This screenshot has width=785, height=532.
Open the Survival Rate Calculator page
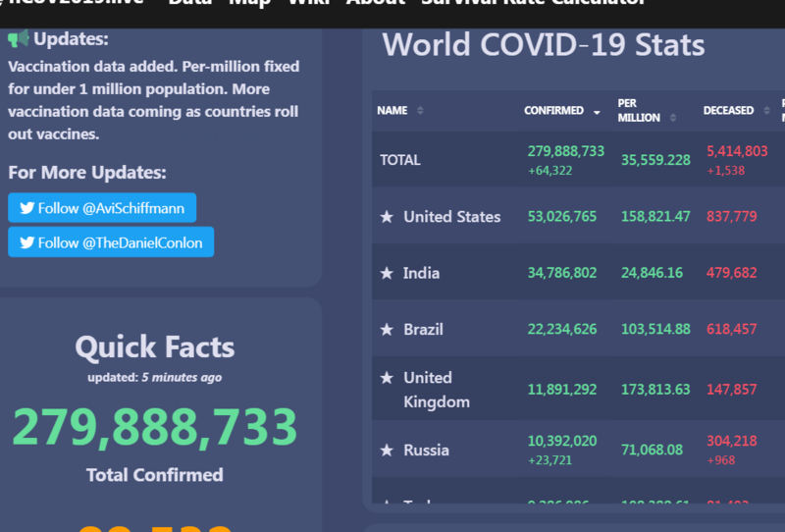(x=533, y=3)
